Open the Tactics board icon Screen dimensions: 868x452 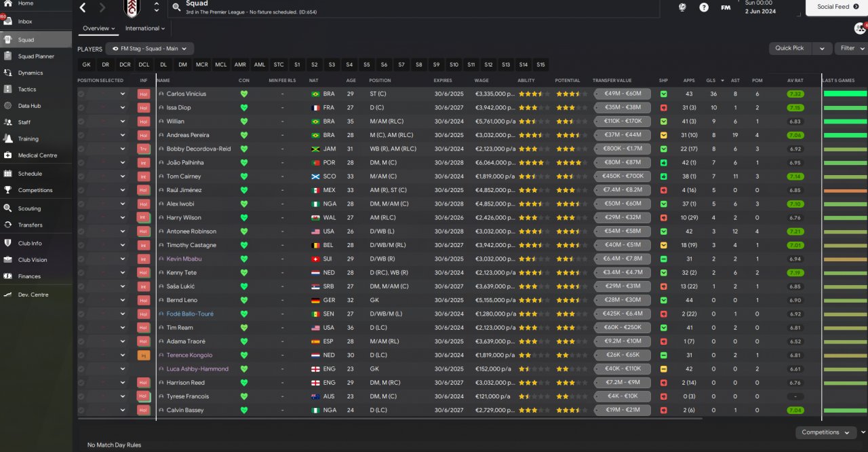(x=7, y=90)
